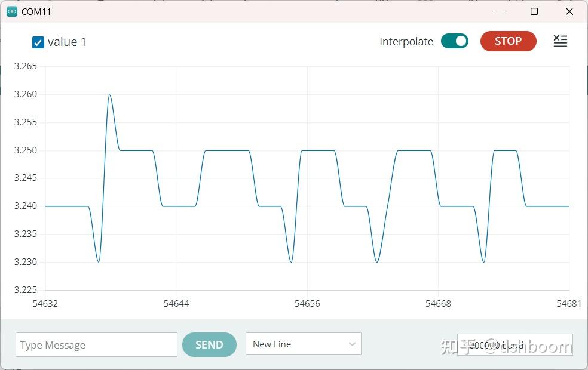Minimize the Serial Plotter window
The width and height of the screenshot is (588, 370).
point(500,11)
